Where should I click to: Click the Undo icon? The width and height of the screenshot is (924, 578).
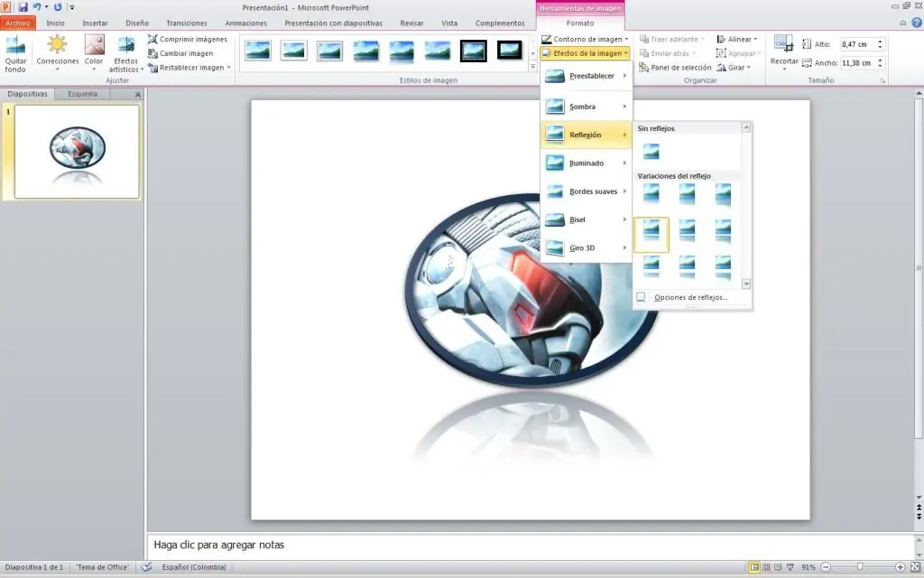pyautogui.click(x=36, y=7)
